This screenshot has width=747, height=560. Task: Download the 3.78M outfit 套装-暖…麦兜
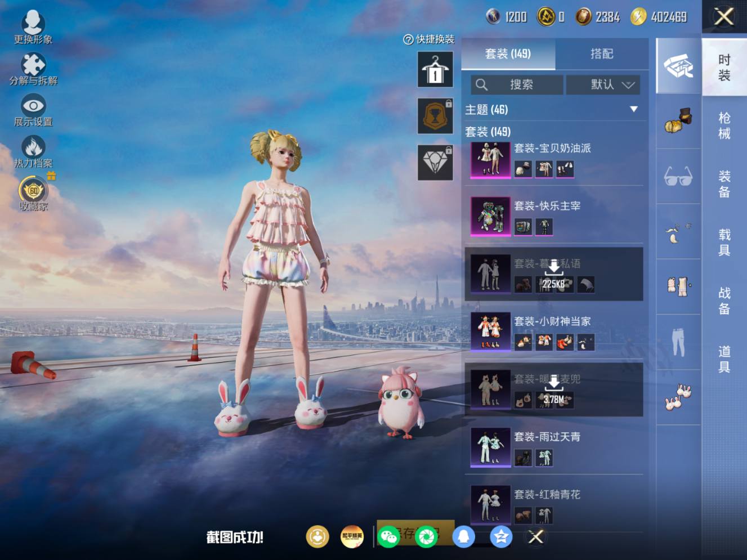pos(554,389)
